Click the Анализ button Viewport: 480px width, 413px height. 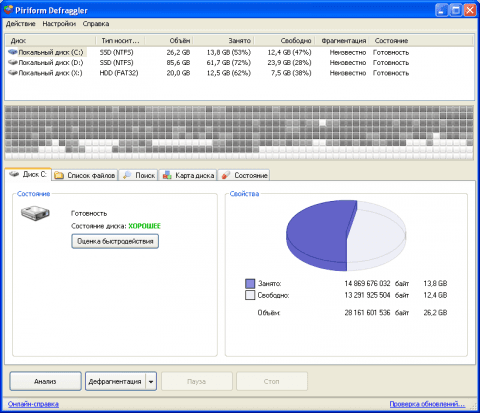tap(45, 381)
